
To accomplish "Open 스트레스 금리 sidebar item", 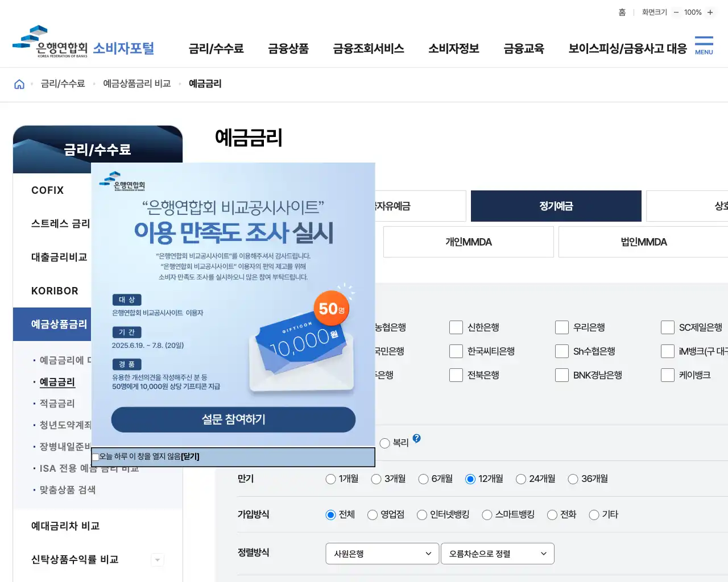I will [60, 224].
